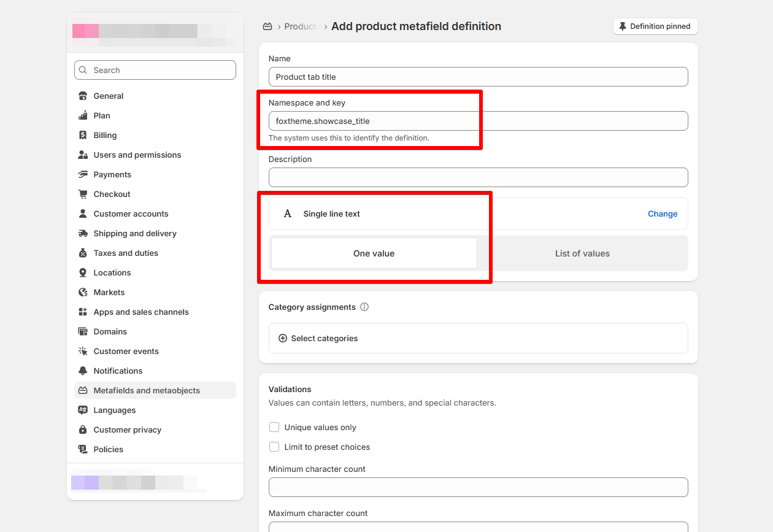Click the General settings store icon

(83, 96)
